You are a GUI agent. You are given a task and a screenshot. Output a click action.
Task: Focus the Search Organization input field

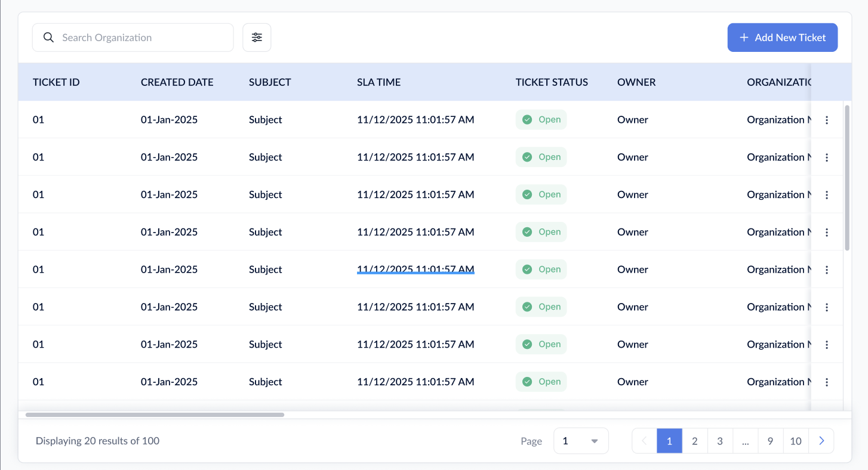coord(143,38)
